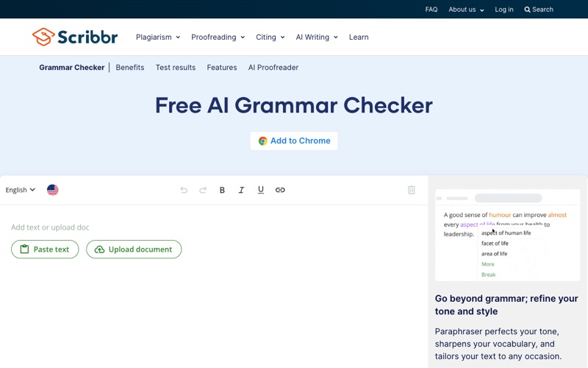Go to the Features tab
Image resolution: width=588 pixels, height=368 pixels.
[222, 68]
